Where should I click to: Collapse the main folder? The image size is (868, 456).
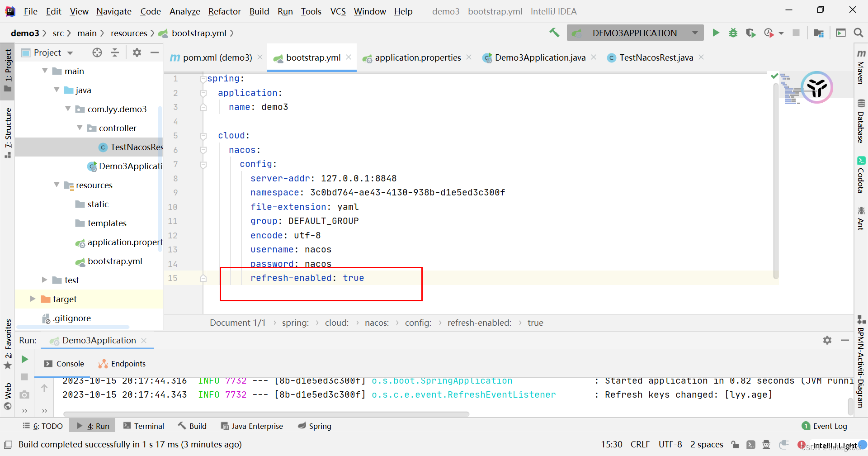click(x=45, y=71)
